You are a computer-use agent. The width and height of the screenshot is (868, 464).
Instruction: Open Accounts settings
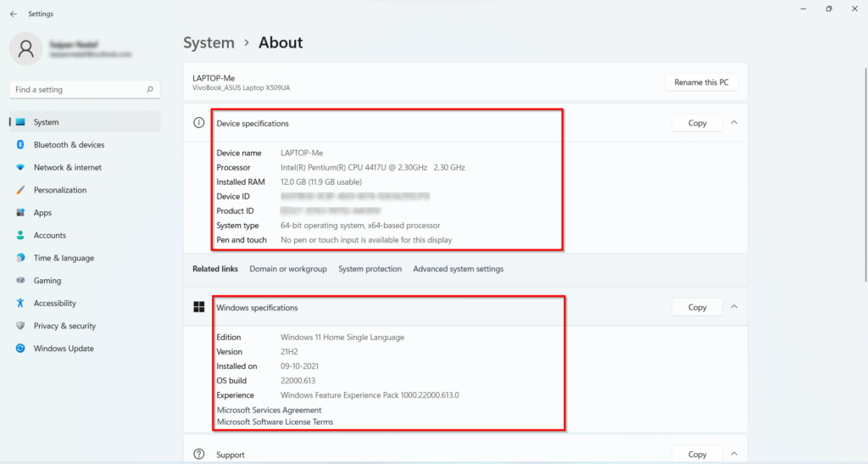tap(85, 235)
